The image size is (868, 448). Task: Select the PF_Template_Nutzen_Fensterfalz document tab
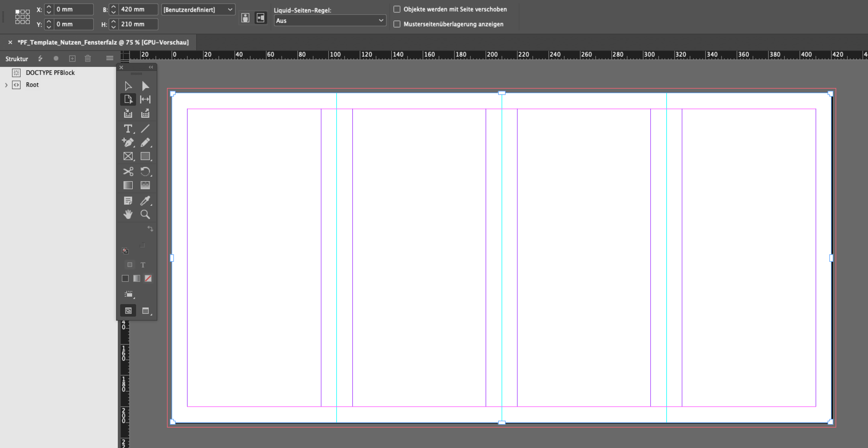[x=103, y=42]
